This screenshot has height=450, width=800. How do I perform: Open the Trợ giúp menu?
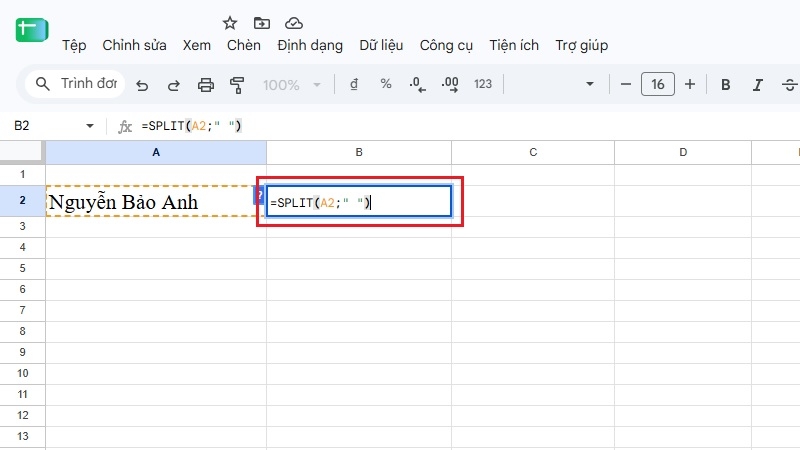(582, 45)
